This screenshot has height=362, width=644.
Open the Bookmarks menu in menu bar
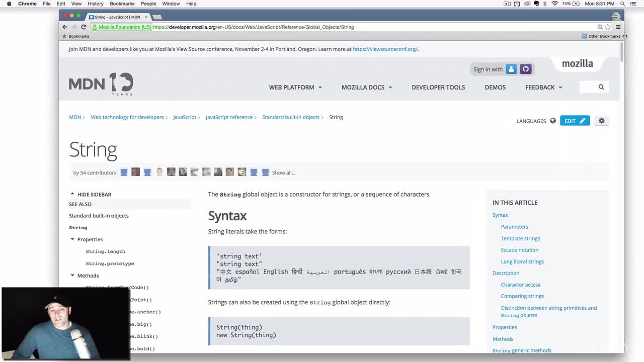click(x=122, y=4)
